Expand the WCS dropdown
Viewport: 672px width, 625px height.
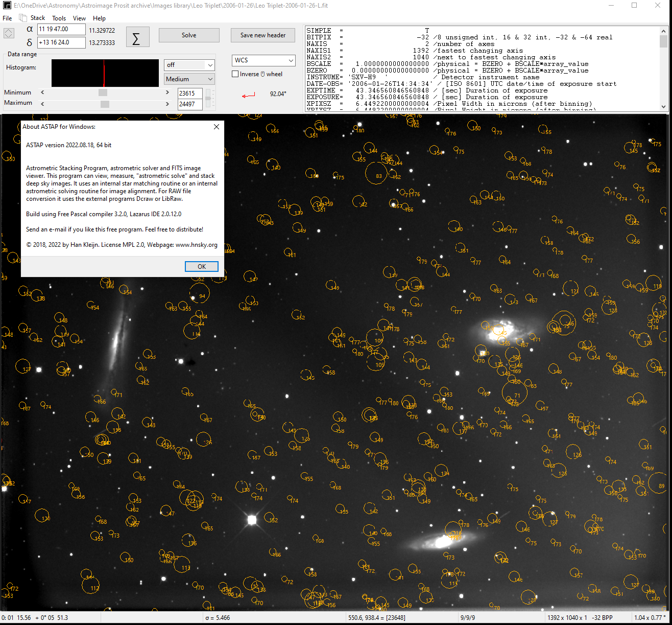click(x=263, y=60)
